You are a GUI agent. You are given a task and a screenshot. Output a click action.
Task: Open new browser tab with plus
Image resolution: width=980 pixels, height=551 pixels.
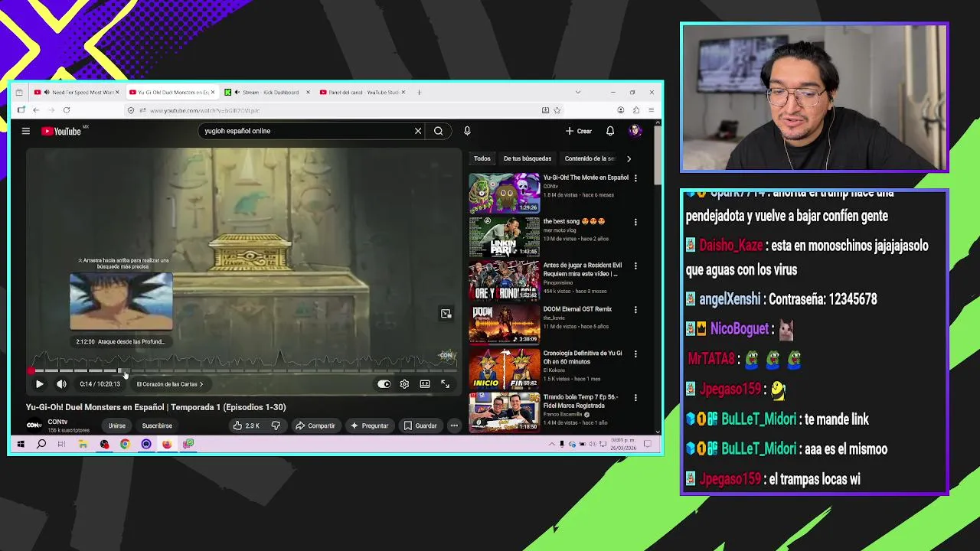(x=419, y=93)
